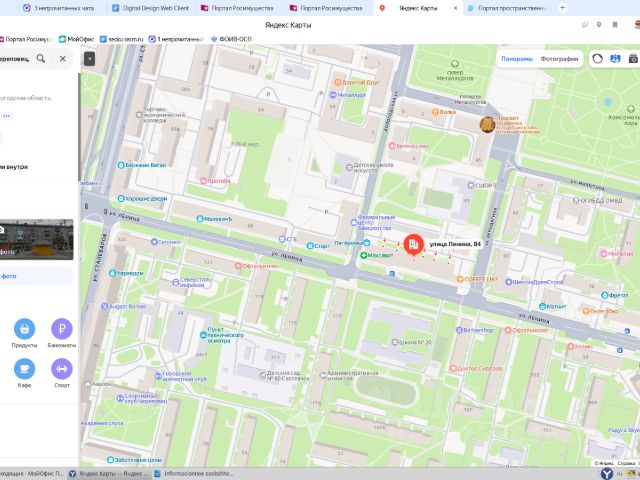The width and height of the screenshot is (640, 480).
Task: Click the blue 'фото' link in side panel
Action: (x=9, y=276)
